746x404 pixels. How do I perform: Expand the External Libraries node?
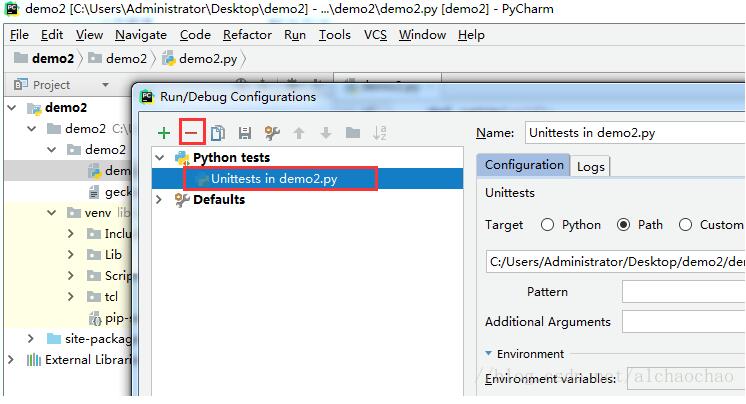point(11,360)
